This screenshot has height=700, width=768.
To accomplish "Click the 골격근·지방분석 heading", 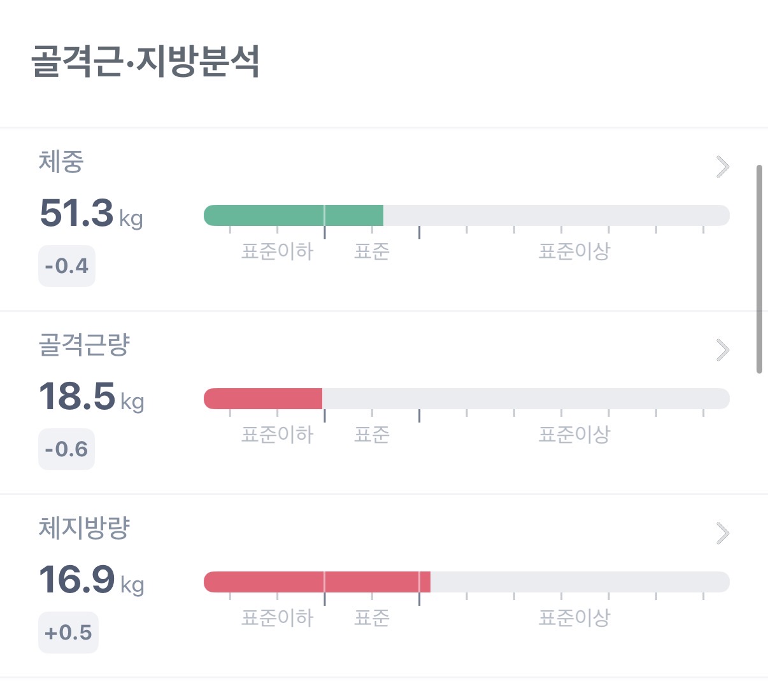I will (x=146, y=62).
